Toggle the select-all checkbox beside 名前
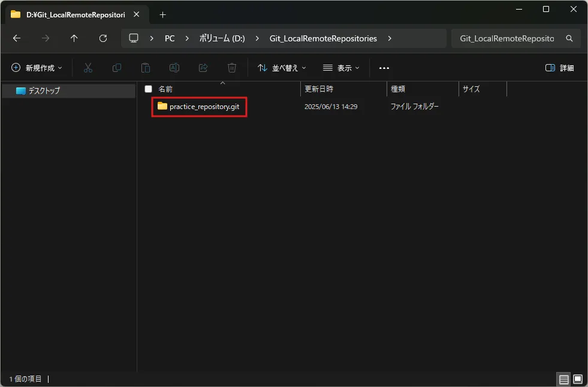Image resolution: width=588 pixels, height=387 pixels. point(149,89)
